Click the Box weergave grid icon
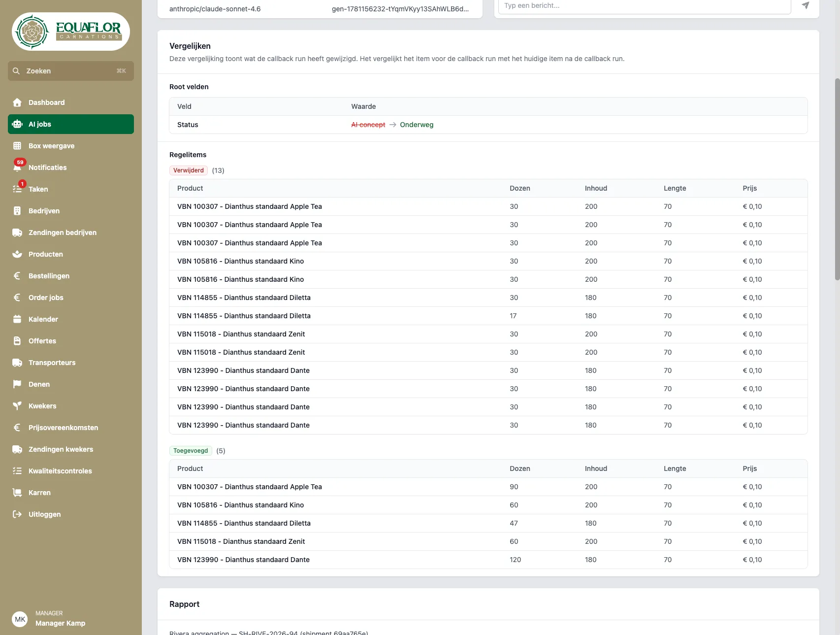This screenshot has width=840, height=635. point(17,146)
